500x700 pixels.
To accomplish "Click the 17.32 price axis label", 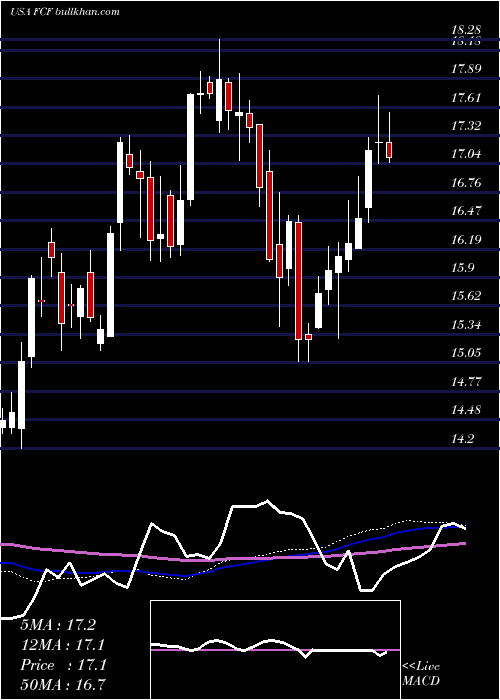I will [466, 125].
